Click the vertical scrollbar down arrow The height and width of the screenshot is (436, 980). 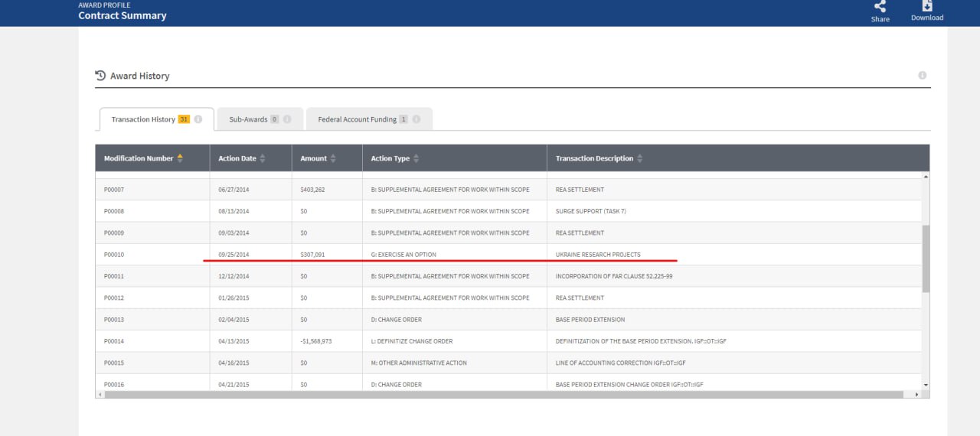click(x=926, y=385)
